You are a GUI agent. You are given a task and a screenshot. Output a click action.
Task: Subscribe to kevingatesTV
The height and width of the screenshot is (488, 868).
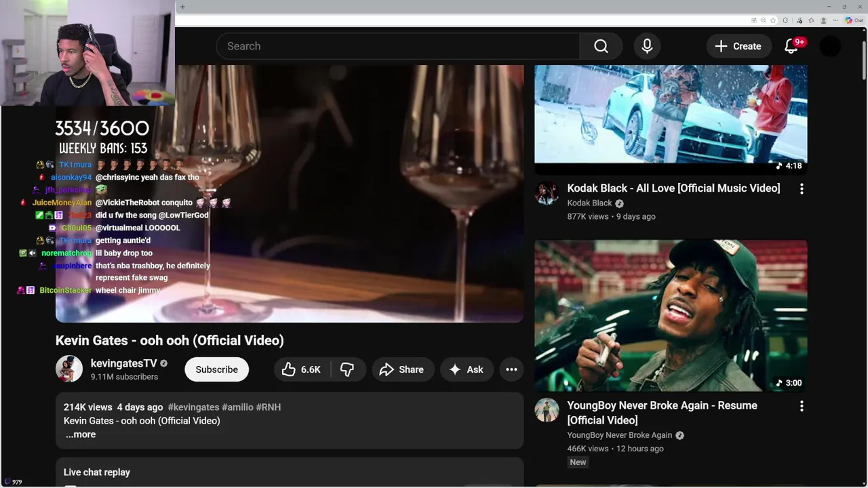(x=216, y=369)
